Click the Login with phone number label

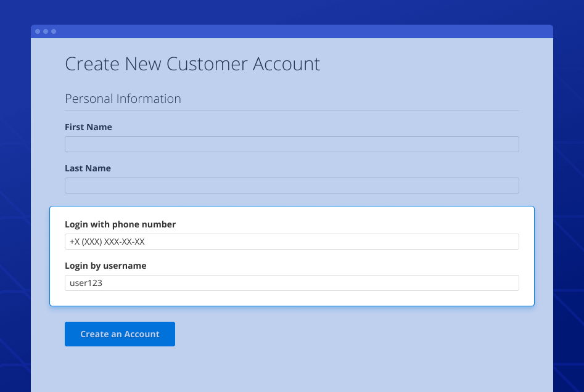tap(120, 224)
